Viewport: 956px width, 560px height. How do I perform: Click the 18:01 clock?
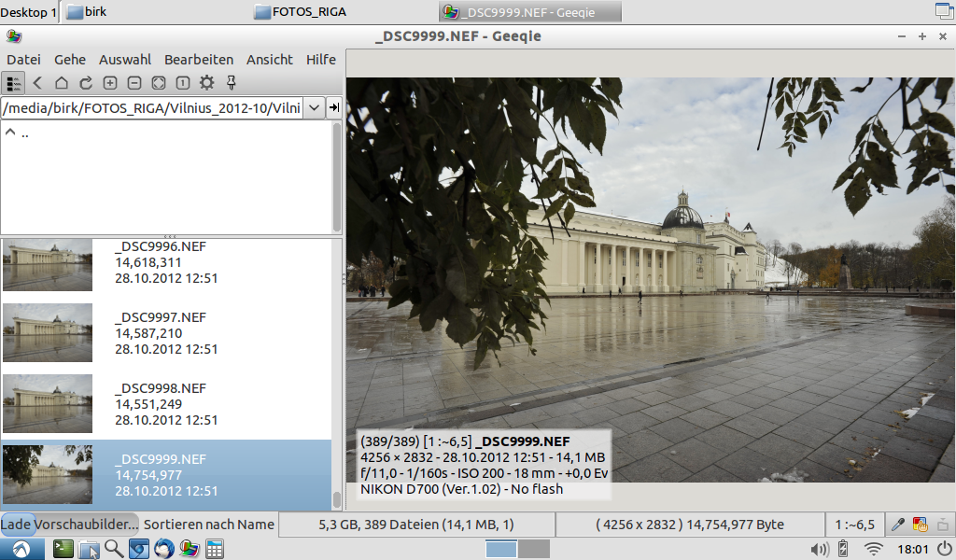point(913,550)
